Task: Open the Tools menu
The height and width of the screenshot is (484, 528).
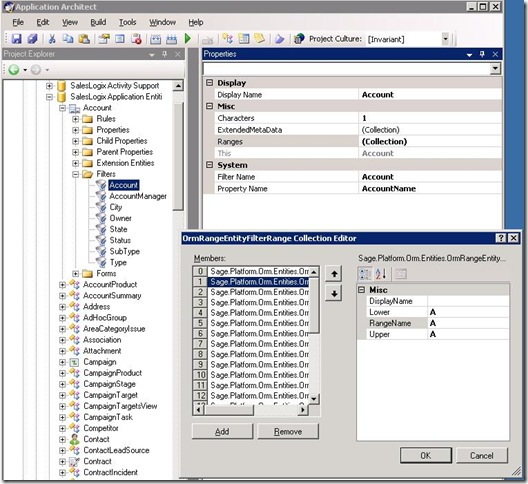Action: tap(128, 22)
